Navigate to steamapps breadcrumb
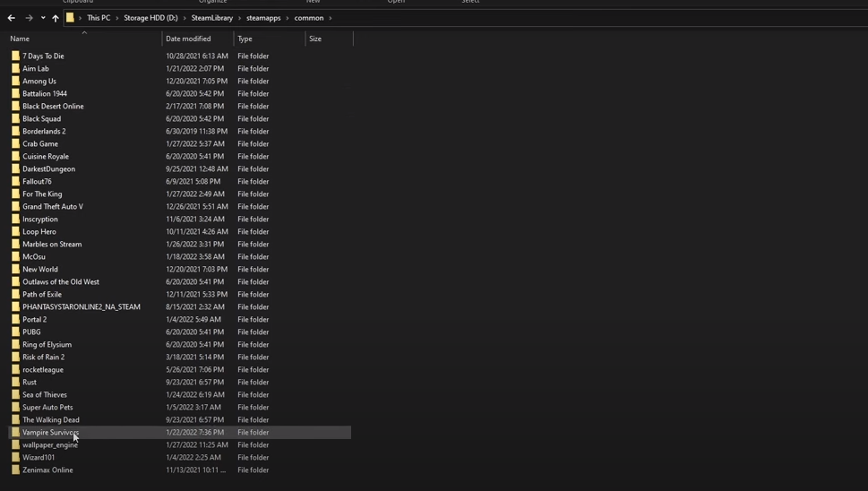This screenshot has width=868, height=491. [x=263, y=18]
